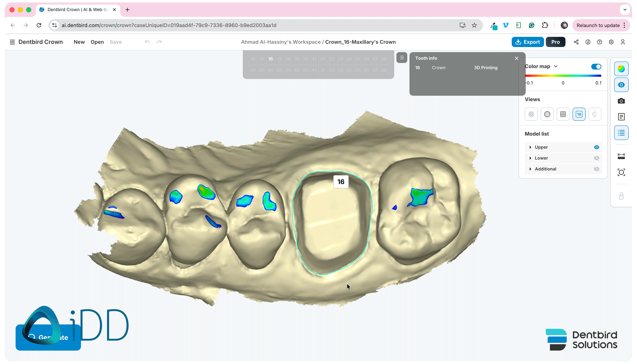Hide the Upper model with eye icon

(596, 147)
